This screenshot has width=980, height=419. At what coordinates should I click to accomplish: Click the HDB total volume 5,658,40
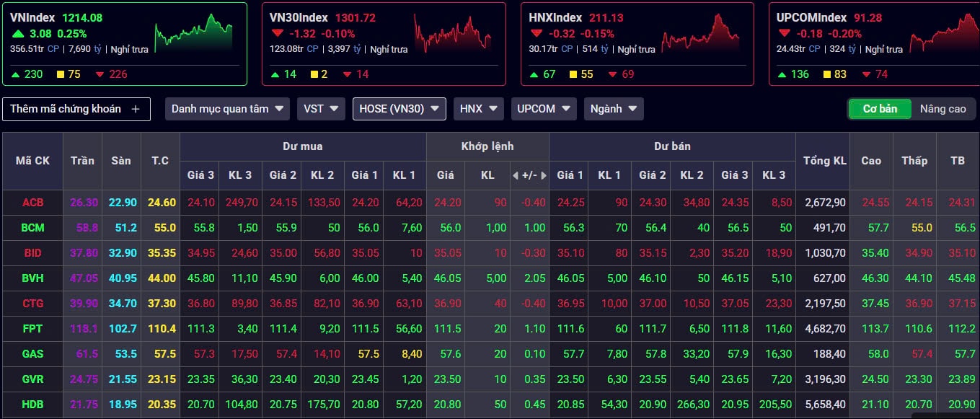tap(826, 405)
